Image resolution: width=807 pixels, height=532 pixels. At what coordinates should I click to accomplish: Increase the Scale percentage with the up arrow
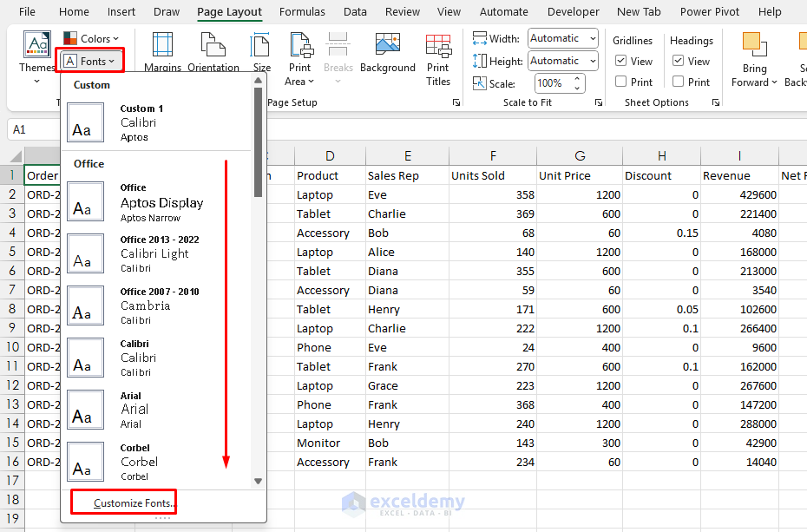coord(577,79)
